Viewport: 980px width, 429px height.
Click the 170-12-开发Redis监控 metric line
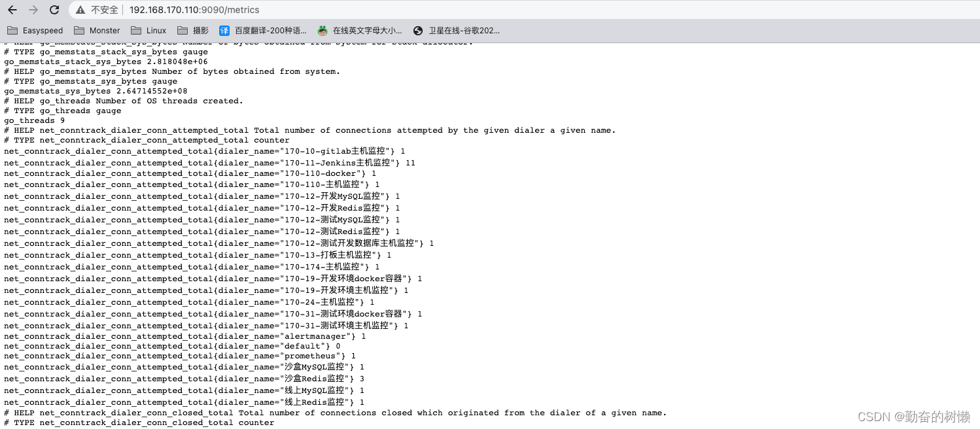click(201, 208)
